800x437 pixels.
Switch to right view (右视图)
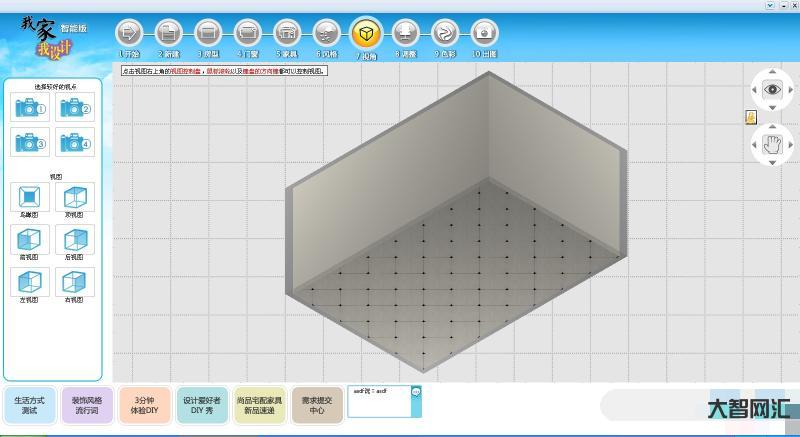click(76, 282)
